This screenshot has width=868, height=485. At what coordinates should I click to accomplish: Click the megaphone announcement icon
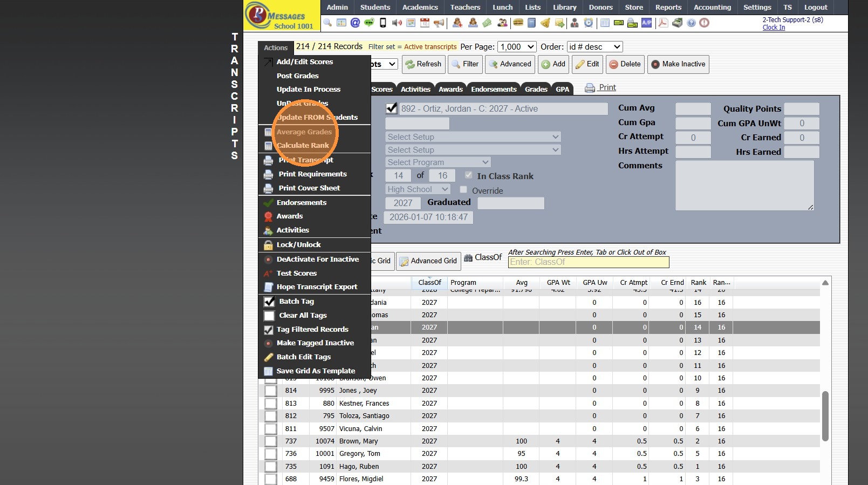click(x=439, y=23)
